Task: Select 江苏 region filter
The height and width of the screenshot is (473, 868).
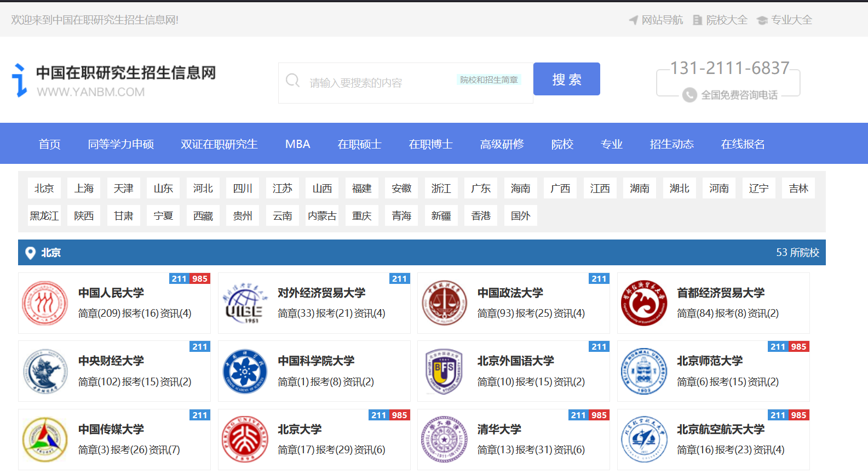Action: point(283,188)
